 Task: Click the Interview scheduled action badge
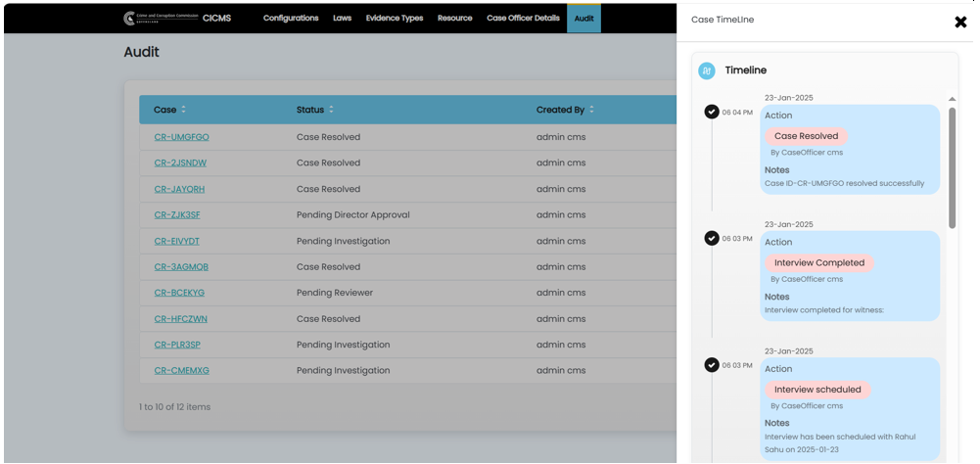pos(817,390)
